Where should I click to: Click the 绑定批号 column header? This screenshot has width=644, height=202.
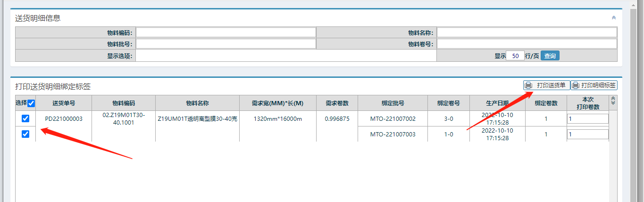(x=393, y=103)
